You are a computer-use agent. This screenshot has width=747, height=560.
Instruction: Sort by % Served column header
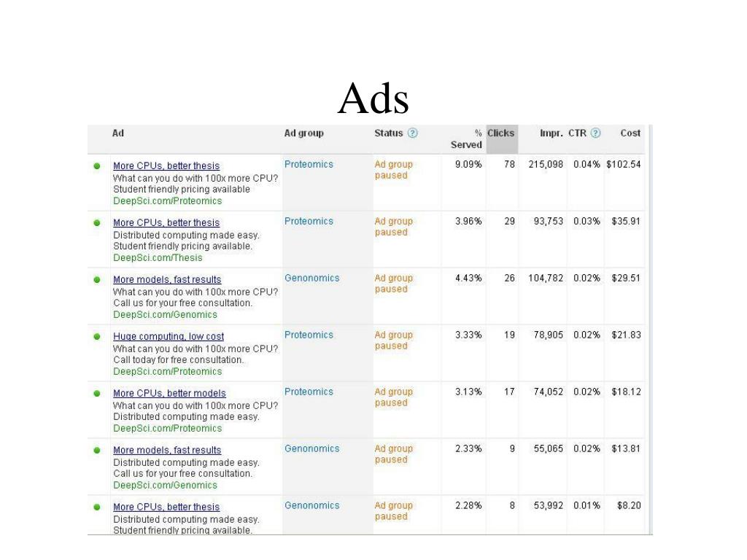pyautogui.click(x=466, y=139)
